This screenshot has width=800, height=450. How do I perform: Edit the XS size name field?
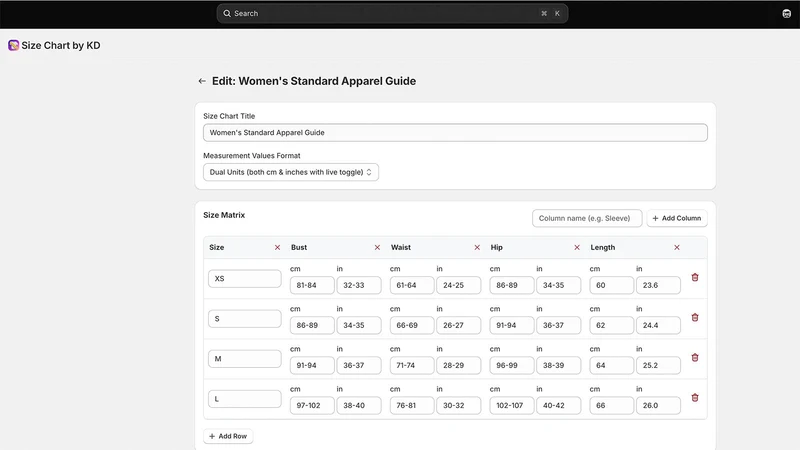click(x=245, y=279)
